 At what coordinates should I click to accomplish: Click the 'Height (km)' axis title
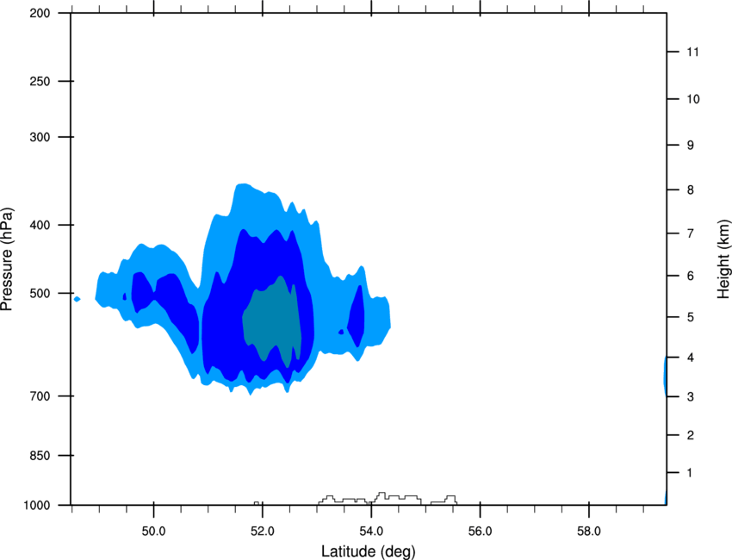pyautogui.click(x=723, y=259)
